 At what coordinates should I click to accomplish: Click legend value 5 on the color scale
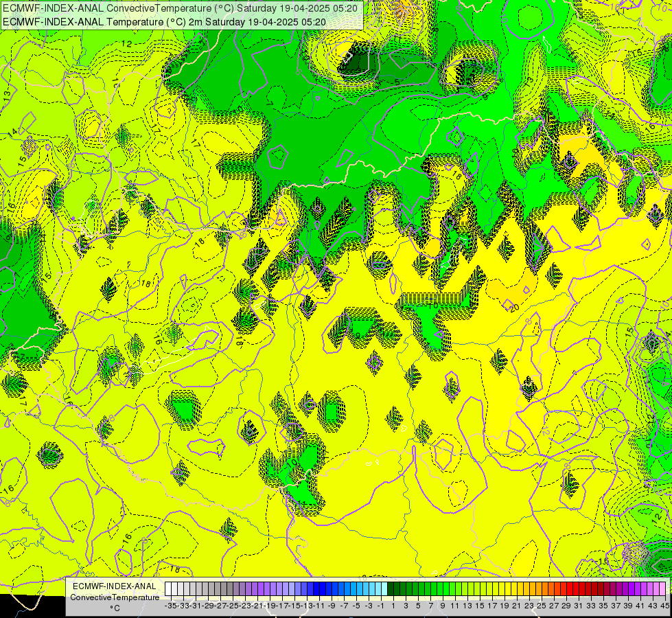[418, 606]
